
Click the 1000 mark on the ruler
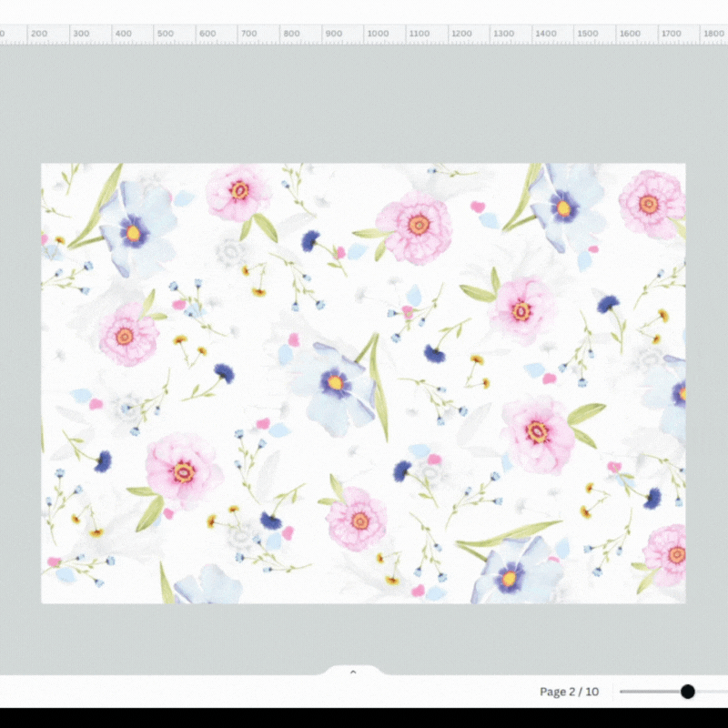tap(378, 34)
